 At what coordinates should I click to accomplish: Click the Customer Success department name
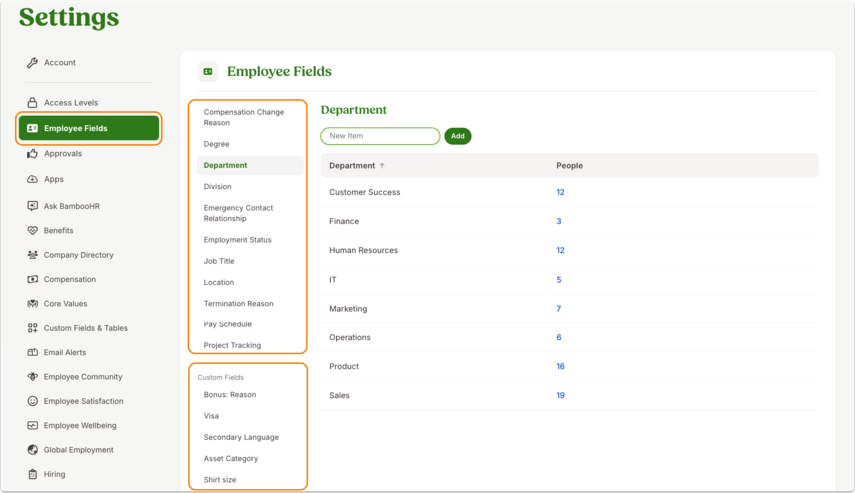click(364, 193)
